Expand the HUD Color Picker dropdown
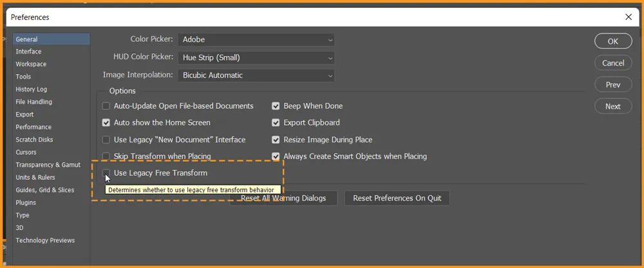Image resolution: width=644 pixels, height=268 pixels. click(256, 58)
